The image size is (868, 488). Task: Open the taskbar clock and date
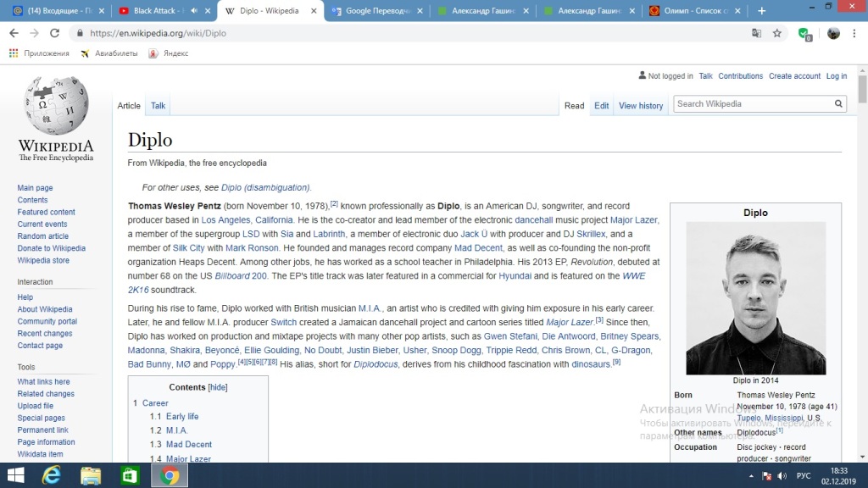838,476
